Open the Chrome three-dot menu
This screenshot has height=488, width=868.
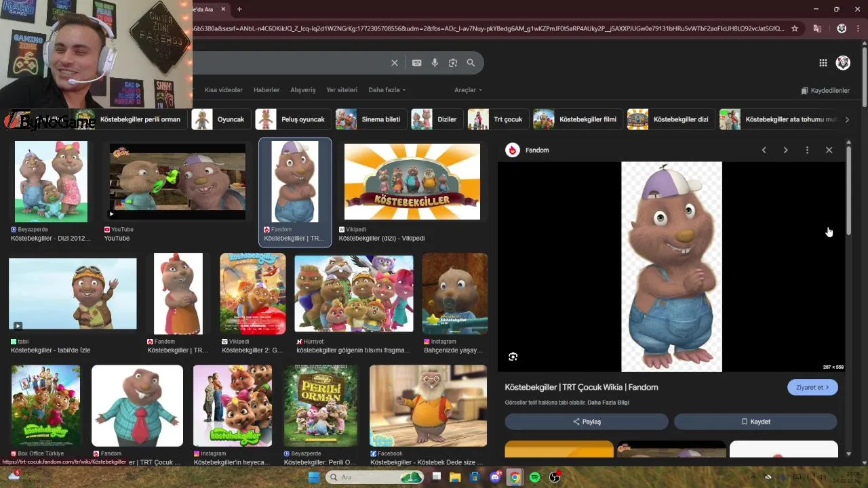859,28
